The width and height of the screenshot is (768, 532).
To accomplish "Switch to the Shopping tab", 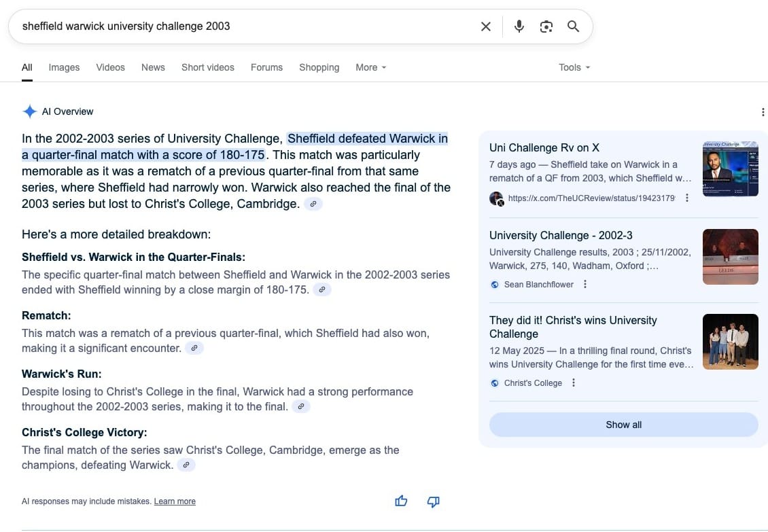I will click(319, 67).
